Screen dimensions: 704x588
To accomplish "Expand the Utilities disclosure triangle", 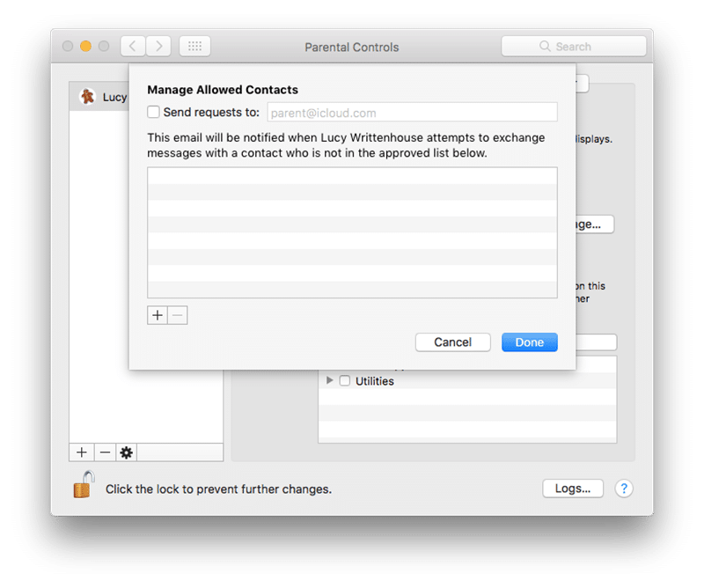I will coord(330,381).
